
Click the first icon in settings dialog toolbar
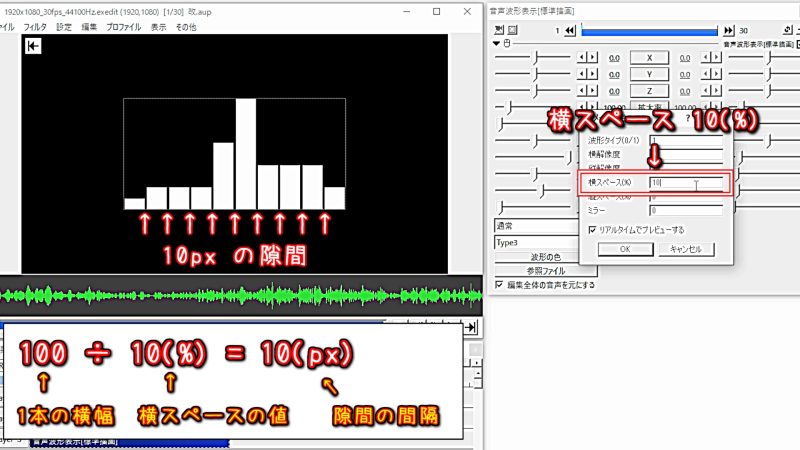tap(499, 30)
